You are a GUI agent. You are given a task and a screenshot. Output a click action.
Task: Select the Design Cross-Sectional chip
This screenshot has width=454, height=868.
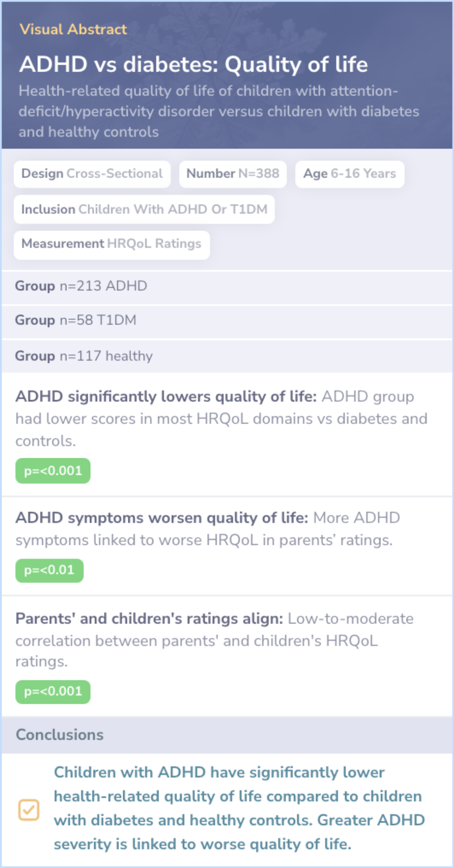[x=92, y=174]
